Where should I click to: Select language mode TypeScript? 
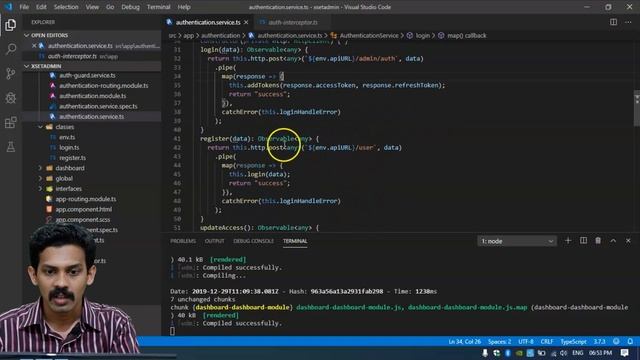click(x=573, y=341)
